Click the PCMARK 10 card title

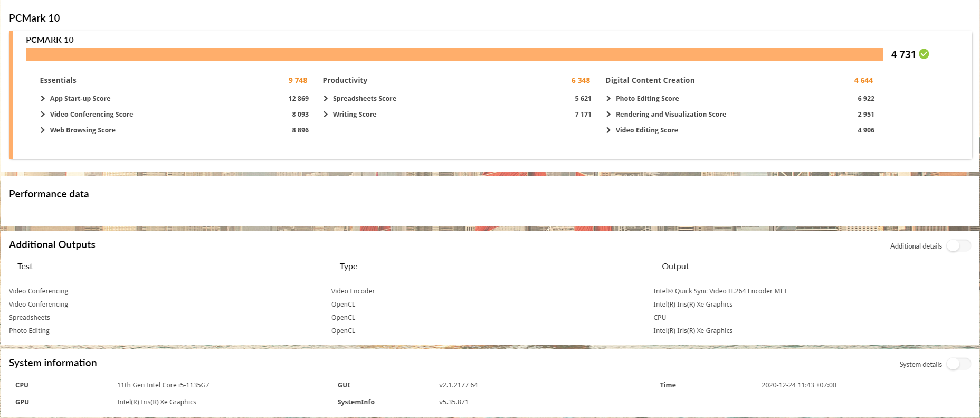coord(50,40)
